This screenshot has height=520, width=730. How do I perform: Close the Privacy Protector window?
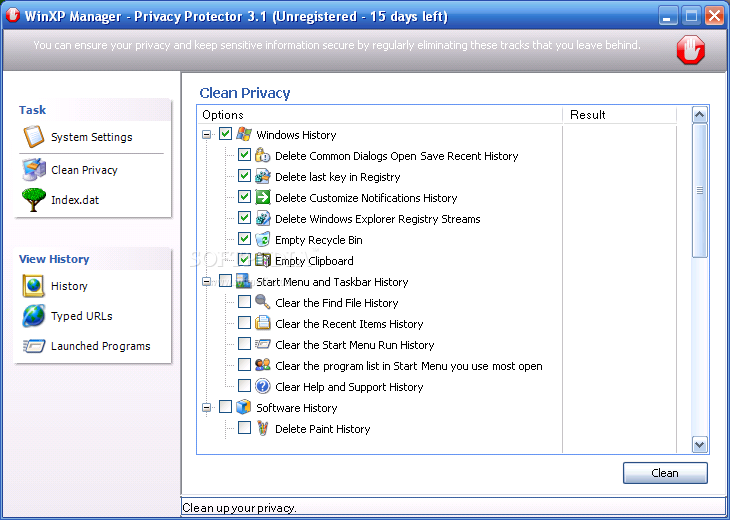714,16
